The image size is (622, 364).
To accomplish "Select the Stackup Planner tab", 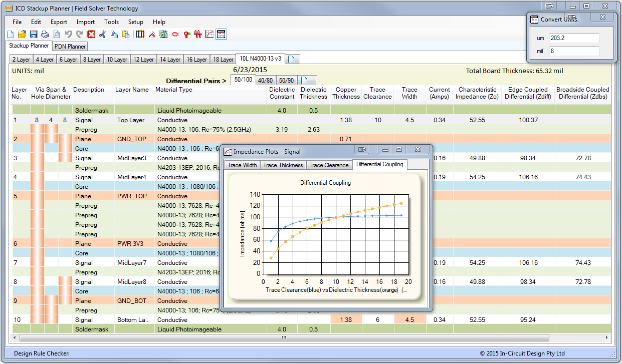I will tap(29, 46).
